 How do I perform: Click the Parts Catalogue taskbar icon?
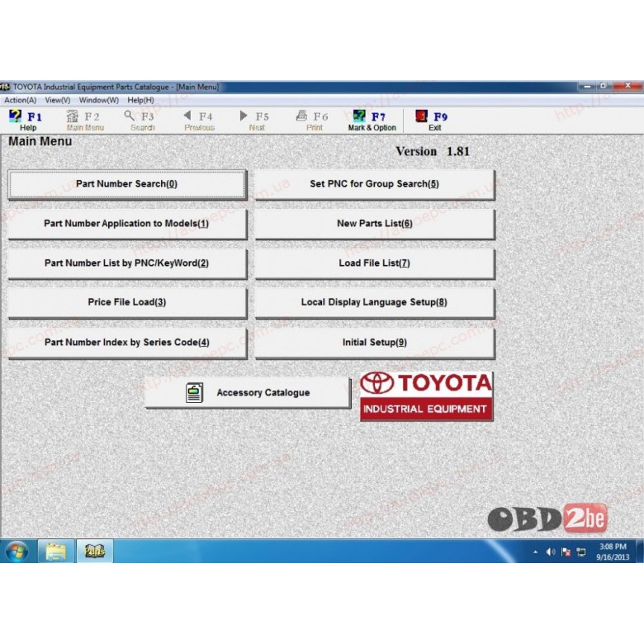(x=95, y=552)
